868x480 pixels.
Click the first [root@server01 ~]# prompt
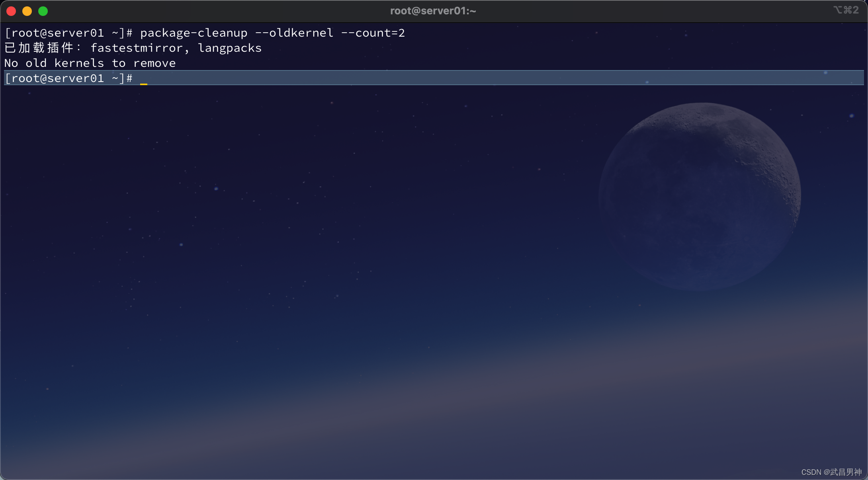tap(68, 33)
